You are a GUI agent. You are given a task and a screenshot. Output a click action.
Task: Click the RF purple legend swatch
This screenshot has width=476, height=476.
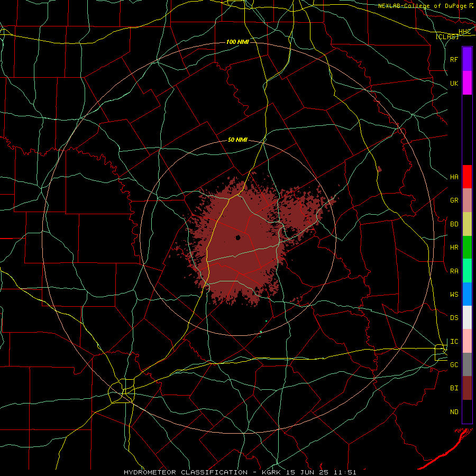[x=467, y=59]
